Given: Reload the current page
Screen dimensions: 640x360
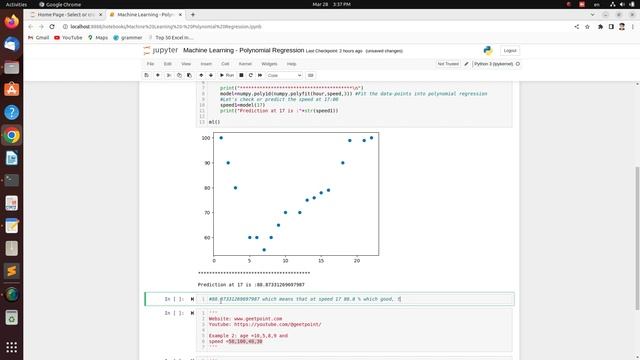Looking at the screenshot, I should (52, 27).
